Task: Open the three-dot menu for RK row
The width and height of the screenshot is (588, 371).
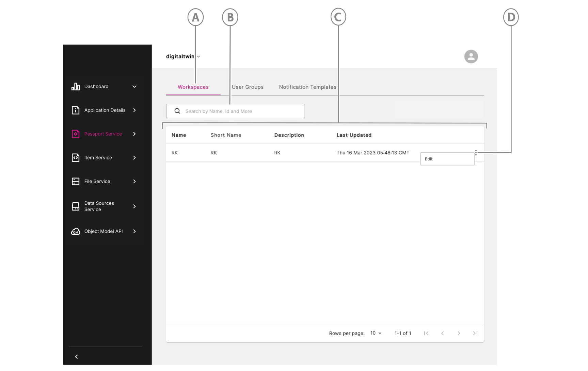Action: (x=476, y=153)
